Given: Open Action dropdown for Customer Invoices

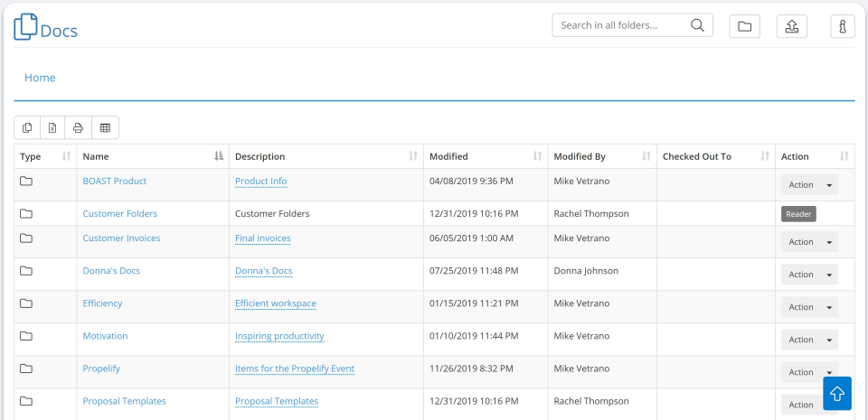Looking at the screenshot, I should pyautogui.click(x=829, y=242).
